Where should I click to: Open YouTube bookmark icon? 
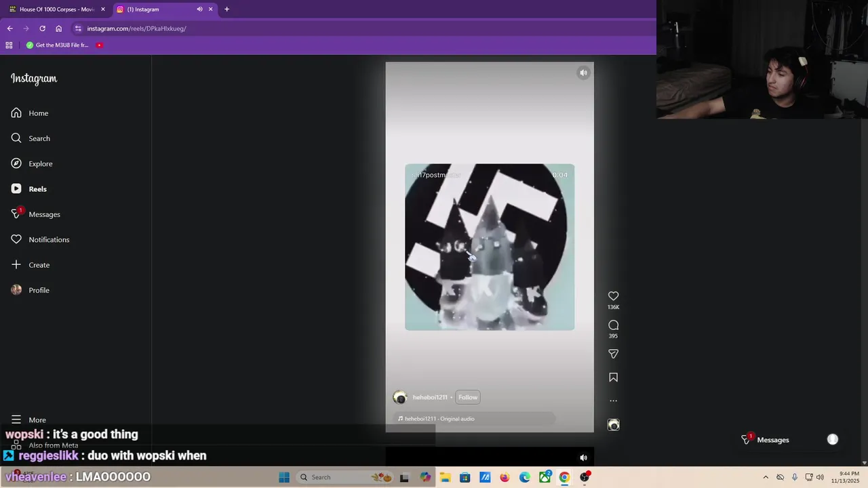(100, 45)
